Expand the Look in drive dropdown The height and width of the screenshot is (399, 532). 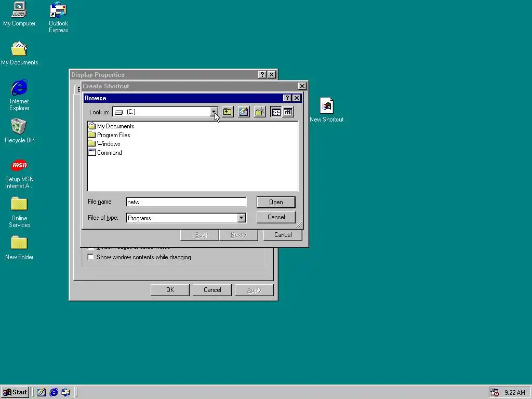(x=214, y=112)
